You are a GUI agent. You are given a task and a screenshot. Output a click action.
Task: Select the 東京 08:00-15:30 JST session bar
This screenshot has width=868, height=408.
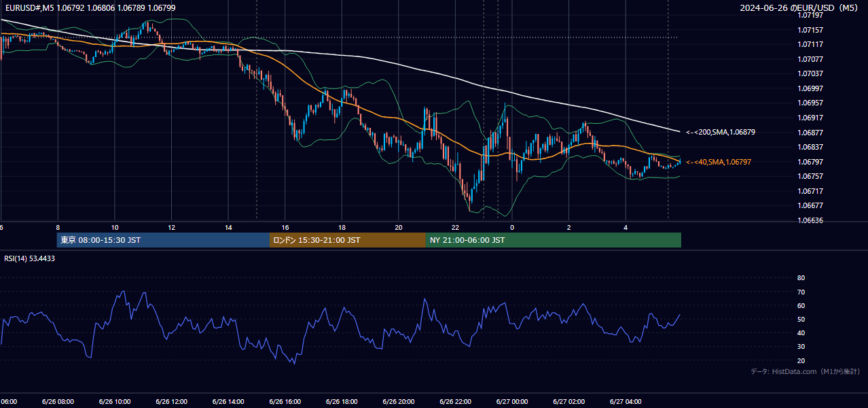pos(163,240)
